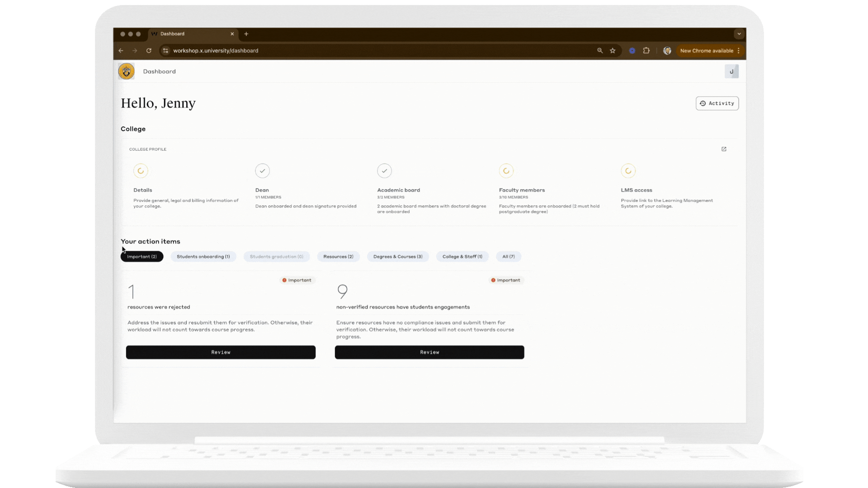Open the Activity history panel
Screen dimensions: 868x488
coord(717,103)
